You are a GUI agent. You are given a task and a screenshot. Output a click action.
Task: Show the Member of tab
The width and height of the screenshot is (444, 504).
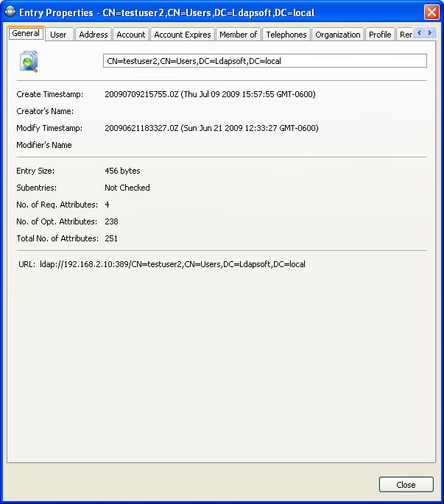pyautogui.click(x=238, y=35)
